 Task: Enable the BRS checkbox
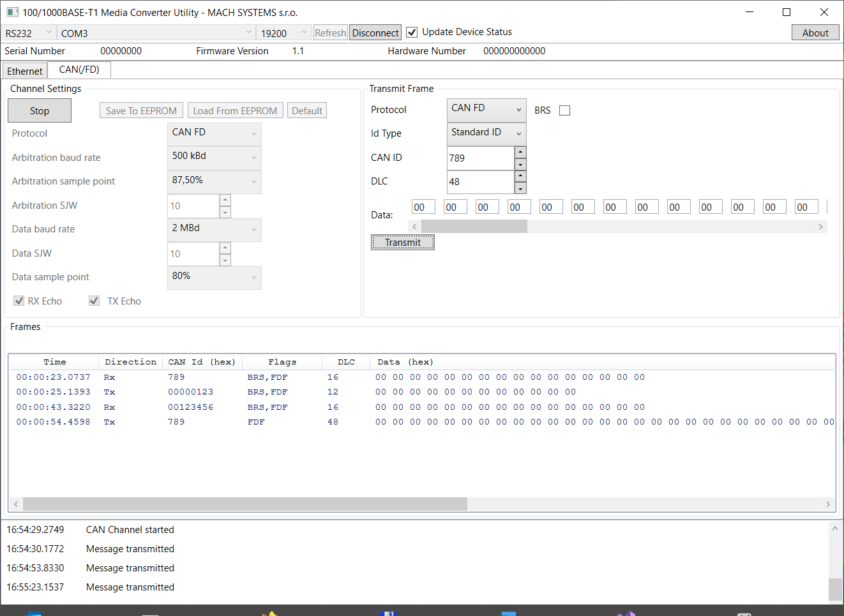point(564,110)
